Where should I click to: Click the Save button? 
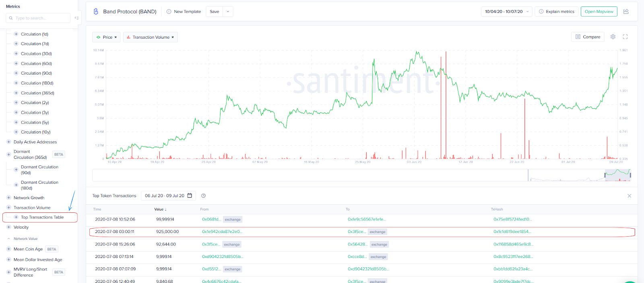(215, 11)
